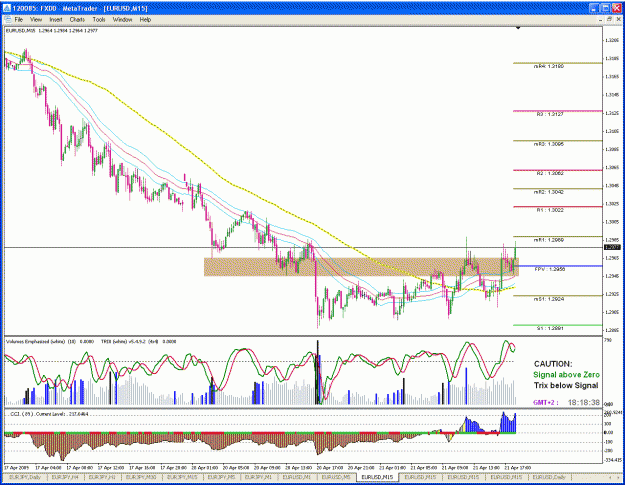625x485 pixels.
Task: Open the Help menu
Action: [145, 20]
